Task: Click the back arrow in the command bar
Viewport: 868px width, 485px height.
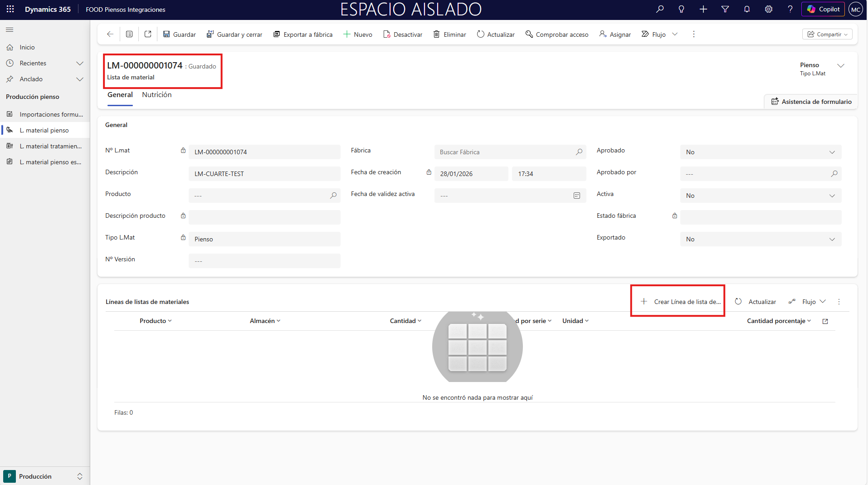Action: click(110, 34)
